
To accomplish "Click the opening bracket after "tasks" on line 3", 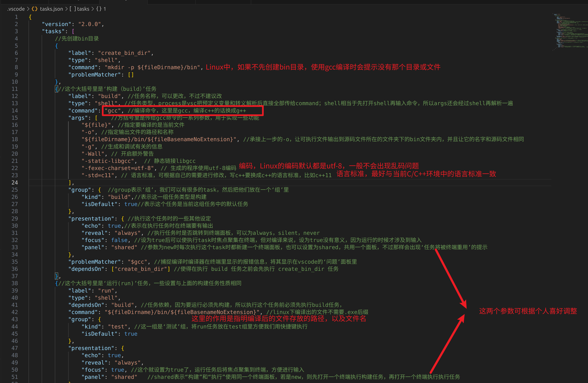I will click(x=73, y=31).
